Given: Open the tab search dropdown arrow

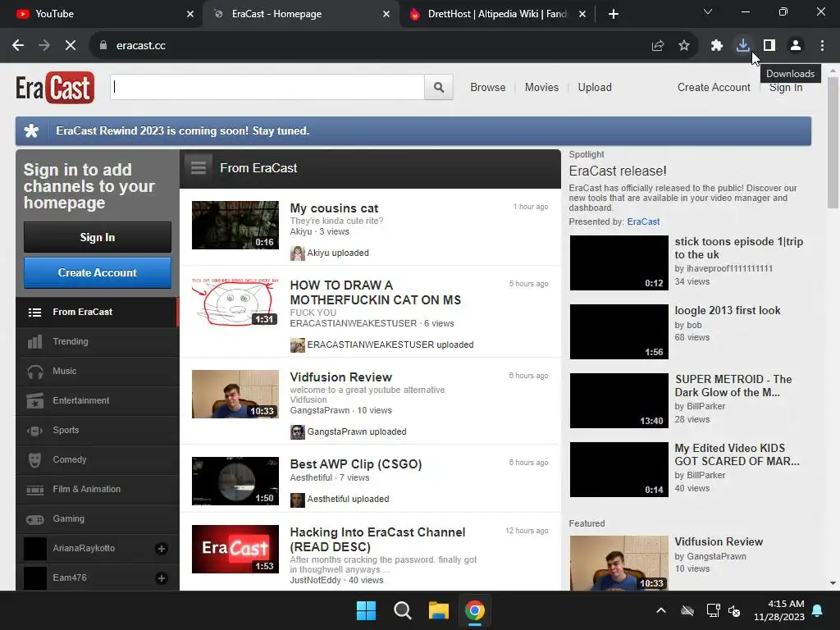Looking at the screenshot, I should pyautogui.click(x=708, y=11).
